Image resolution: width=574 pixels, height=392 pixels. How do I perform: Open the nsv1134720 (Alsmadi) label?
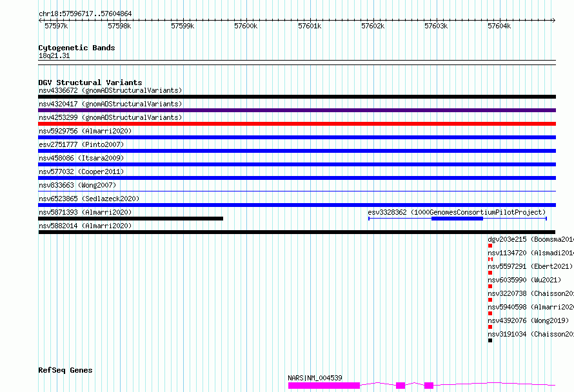pyautogui.click(x=530, y=253)
